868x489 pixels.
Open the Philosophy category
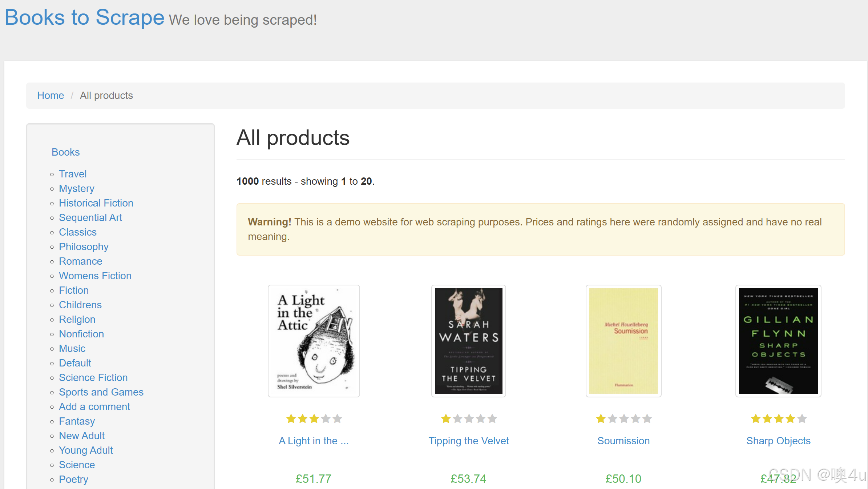pyautogui.click(x=84, y=246)
